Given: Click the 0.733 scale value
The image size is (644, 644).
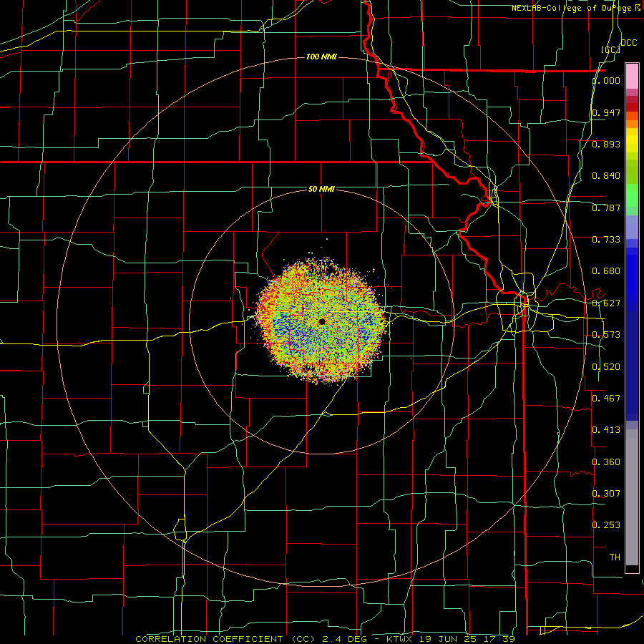Looking at the screenshot, I should coord(606,240).
